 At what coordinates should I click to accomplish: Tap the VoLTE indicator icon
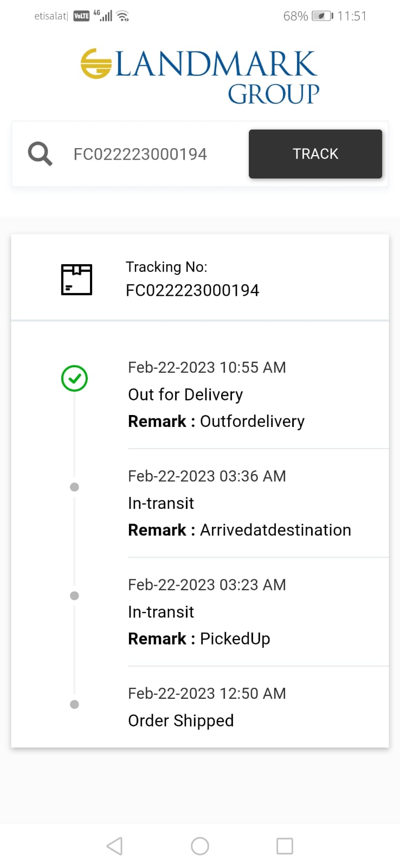[x=81, y=16]
